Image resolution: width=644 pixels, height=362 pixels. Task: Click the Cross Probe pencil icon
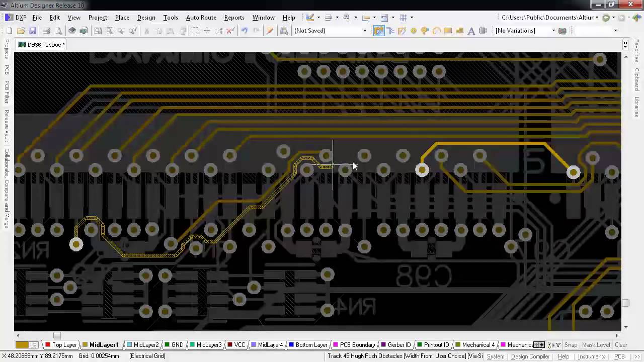pos(270,31)
